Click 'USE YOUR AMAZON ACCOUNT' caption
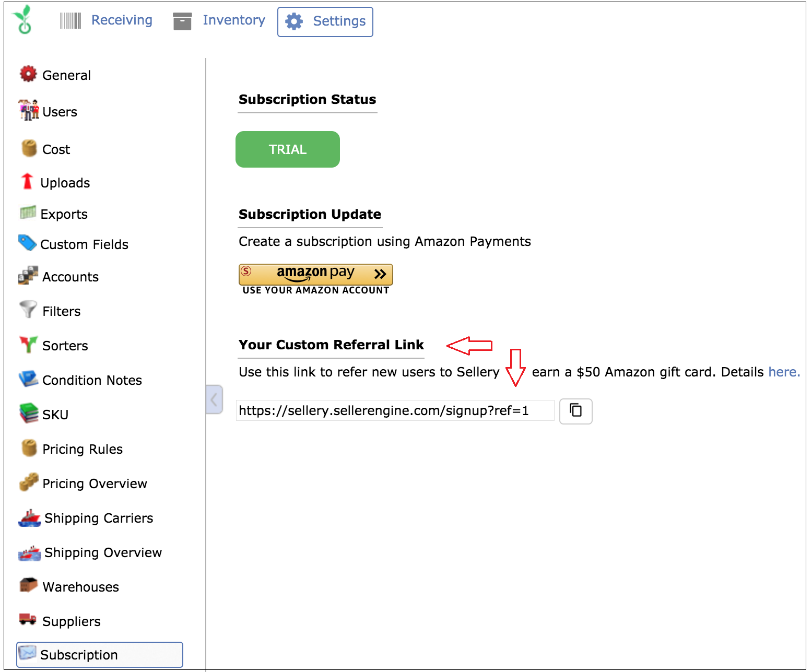This screenshot has width=812, height=672. tap(316, 290)
